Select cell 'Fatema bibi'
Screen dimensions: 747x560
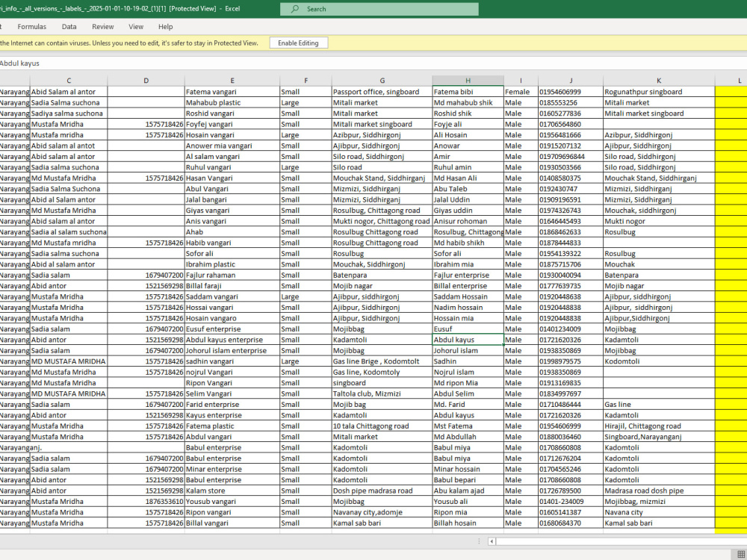tap(468, 92)
